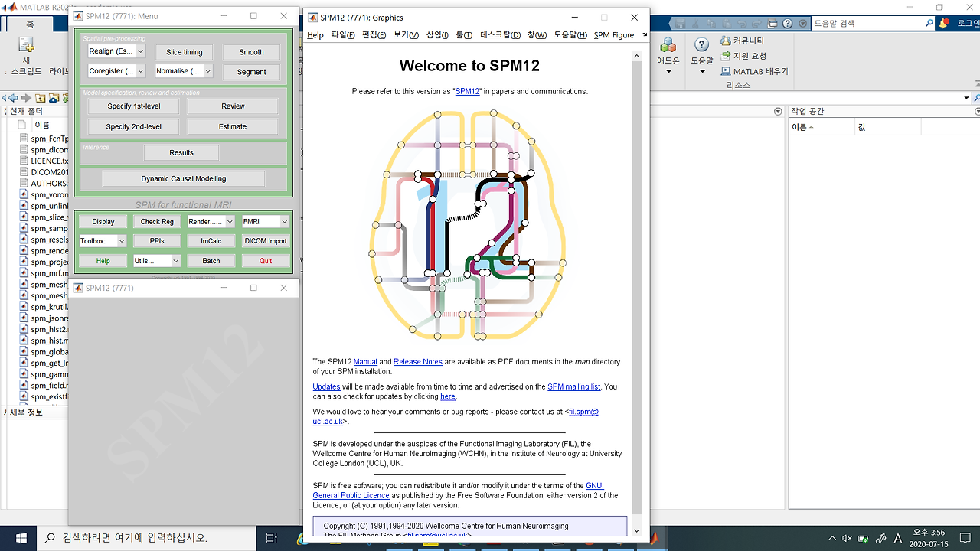
Task: Click Specify 1st-level button
Action: 134,106
